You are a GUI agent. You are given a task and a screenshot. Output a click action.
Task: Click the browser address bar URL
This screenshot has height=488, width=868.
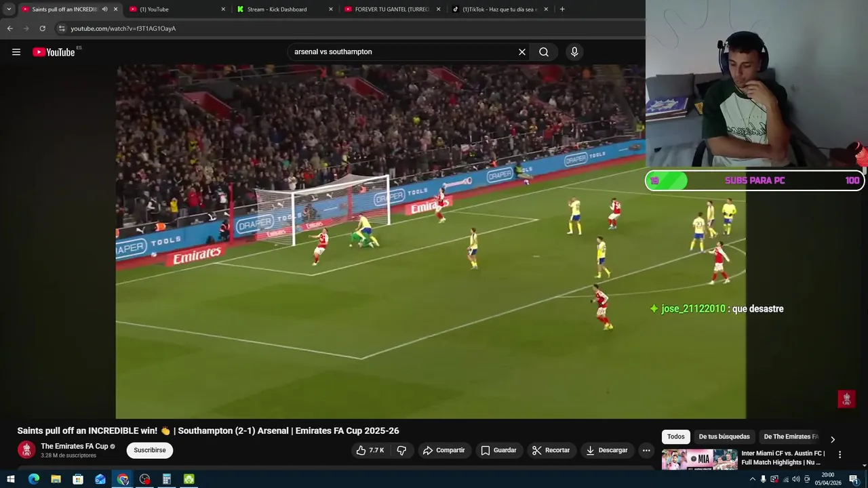123,28
